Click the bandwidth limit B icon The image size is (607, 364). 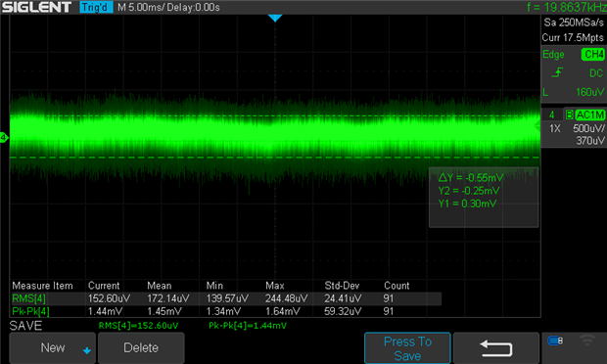(x=569, y=114)
